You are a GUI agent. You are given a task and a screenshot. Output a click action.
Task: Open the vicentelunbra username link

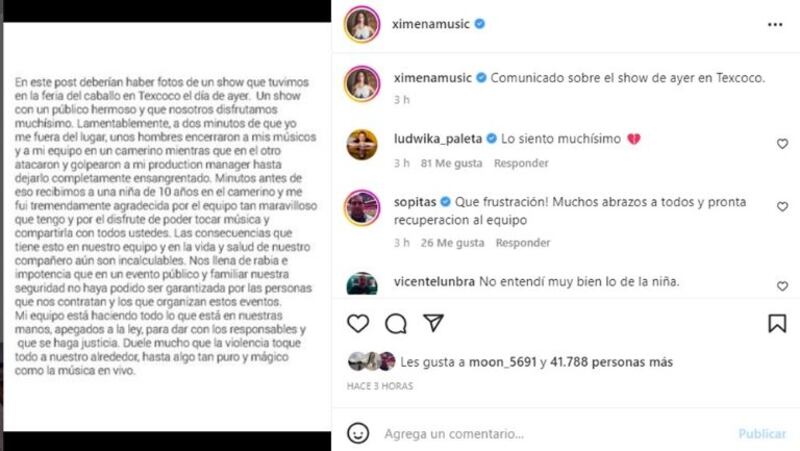point(434,282)
